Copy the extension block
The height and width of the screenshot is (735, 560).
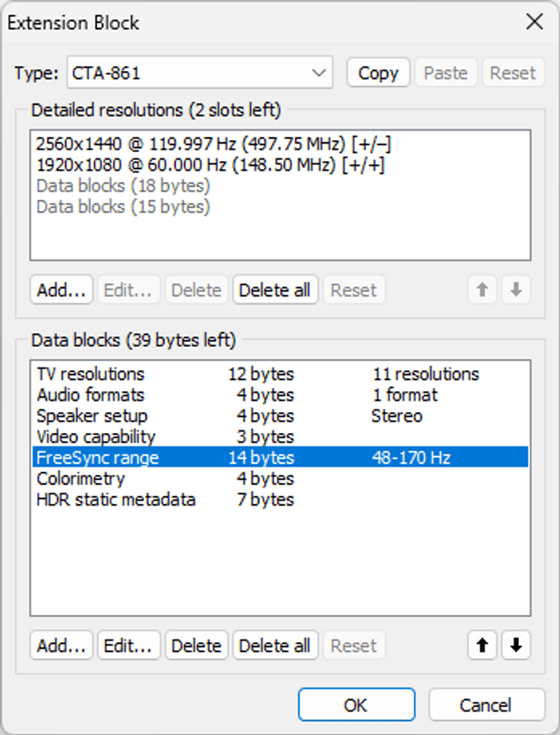click(x=377, y=73)
